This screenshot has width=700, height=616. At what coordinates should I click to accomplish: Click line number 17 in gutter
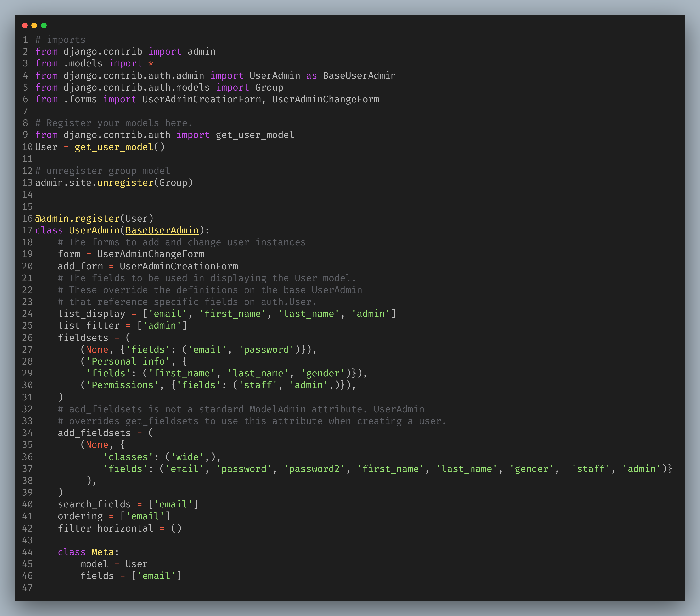(27, 230)
